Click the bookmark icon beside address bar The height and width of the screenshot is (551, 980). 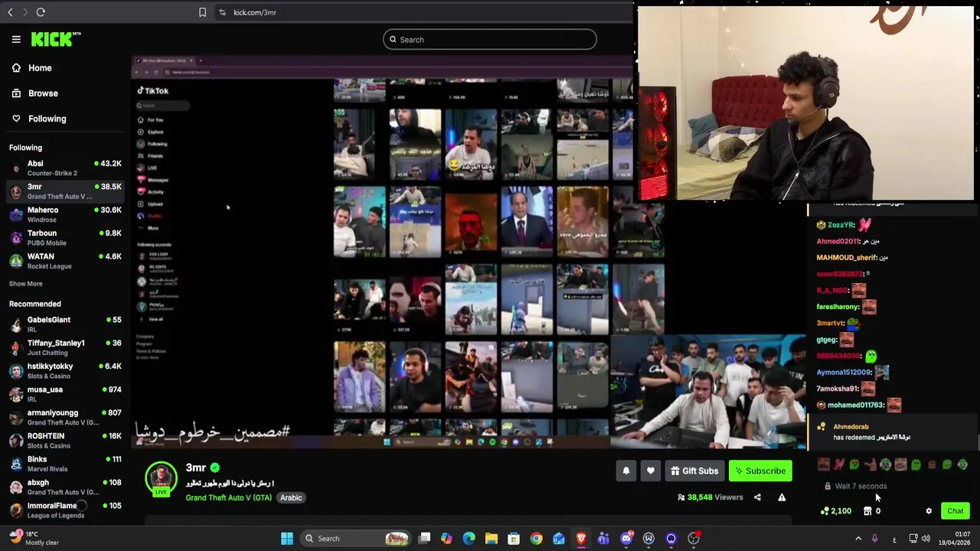(x=202, y=12)
